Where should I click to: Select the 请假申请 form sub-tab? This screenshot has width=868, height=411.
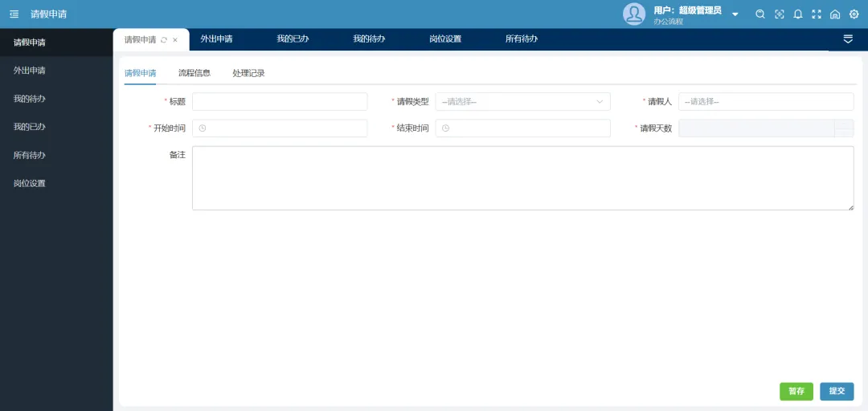click(x=140, y=73)
